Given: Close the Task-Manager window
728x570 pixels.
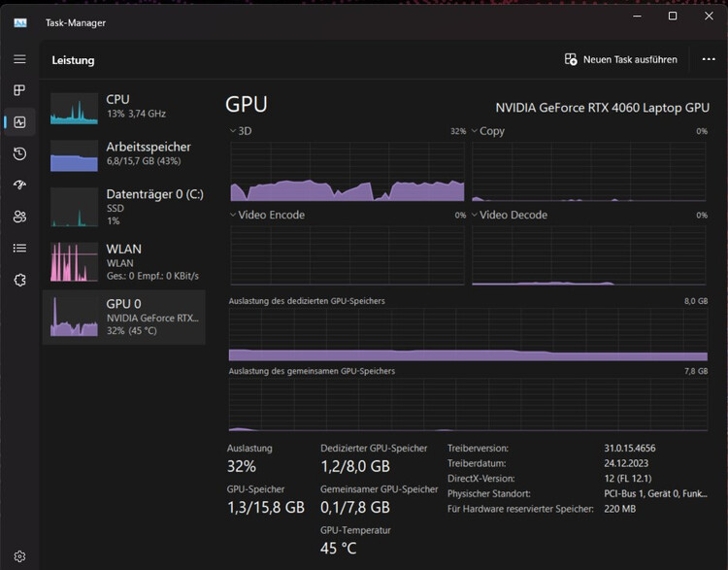Looking at the screenshot, I should [709, 17].
